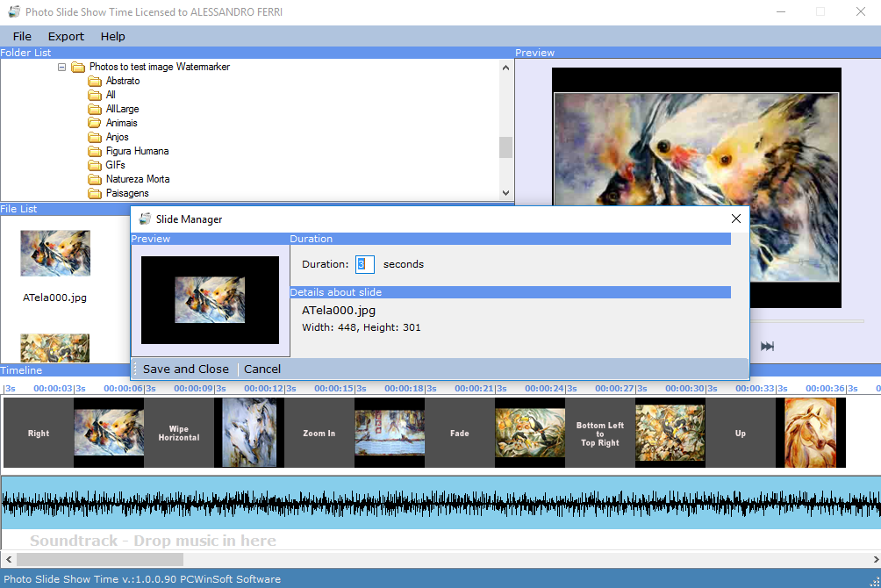Select the Right transition in timeline
881x588 pixels.
(x=39, y=433)
